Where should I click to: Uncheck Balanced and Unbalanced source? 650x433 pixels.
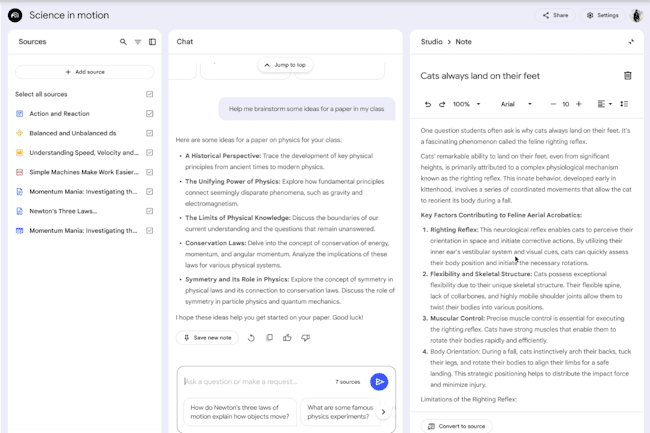pos(150,133)
